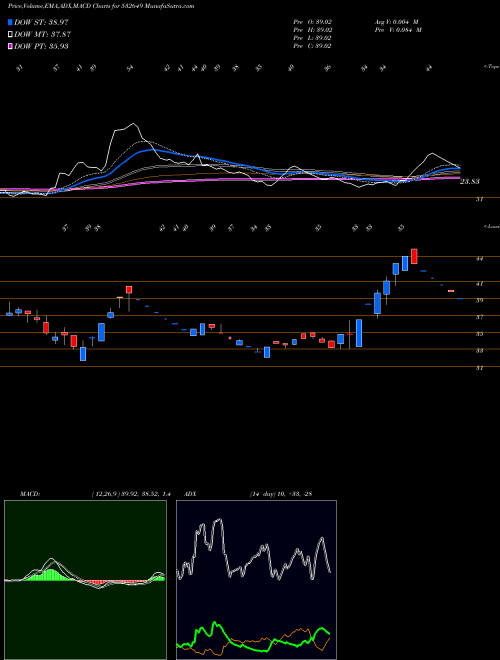Screen dimensions: 500x660
Task: Click the 39 price axis label
Action: pyautogui.click(x=479, y=301)
